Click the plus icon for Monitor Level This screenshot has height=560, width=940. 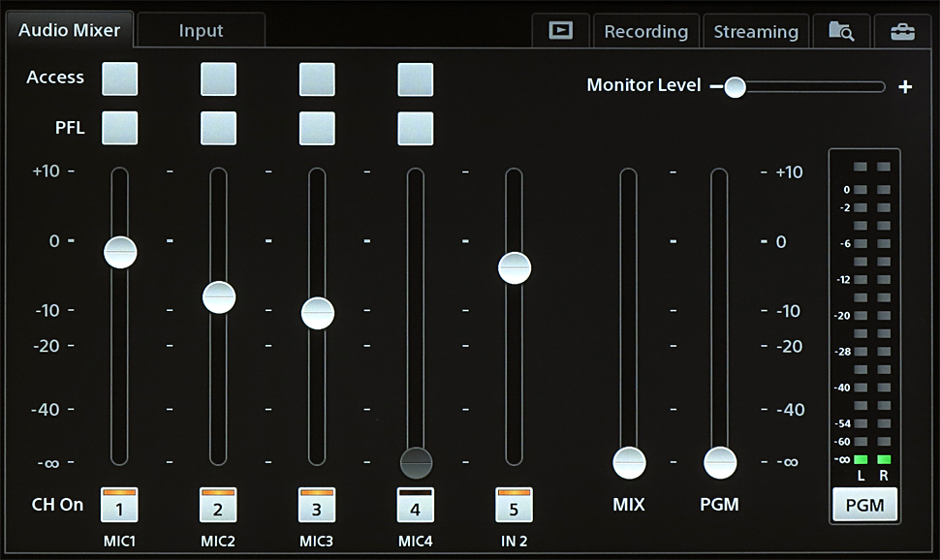click(905, 87)
